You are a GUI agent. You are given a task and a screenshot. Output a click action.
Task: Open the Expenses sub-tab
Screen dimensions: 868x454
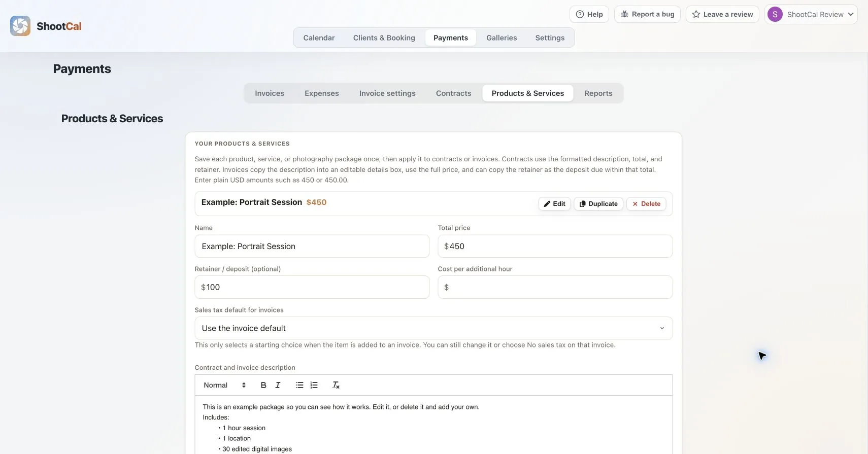322,93
